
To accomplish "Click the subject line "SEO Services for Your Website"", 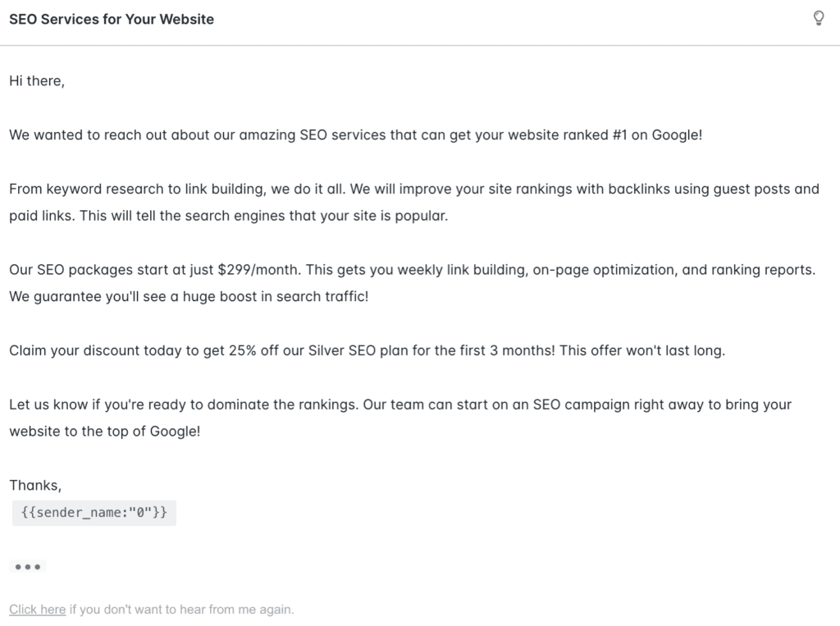I will [x=112, y=20].
